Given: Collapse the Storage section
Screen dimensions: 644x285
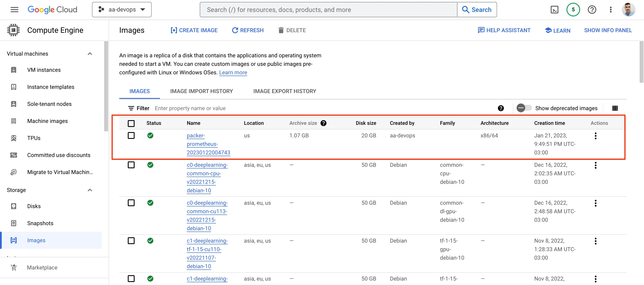Looking at the screenshot, I should (x=90, y=190).
